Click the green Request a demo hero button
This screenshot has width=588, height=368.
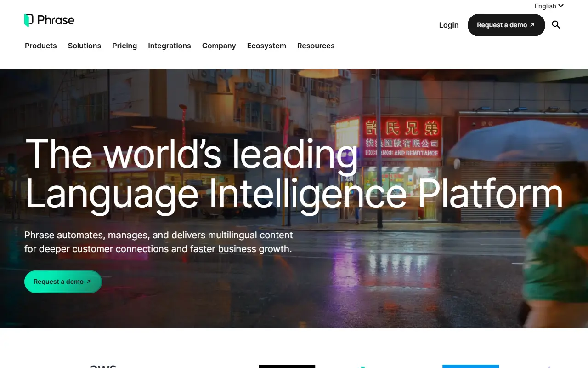click(x=63, y=281)
